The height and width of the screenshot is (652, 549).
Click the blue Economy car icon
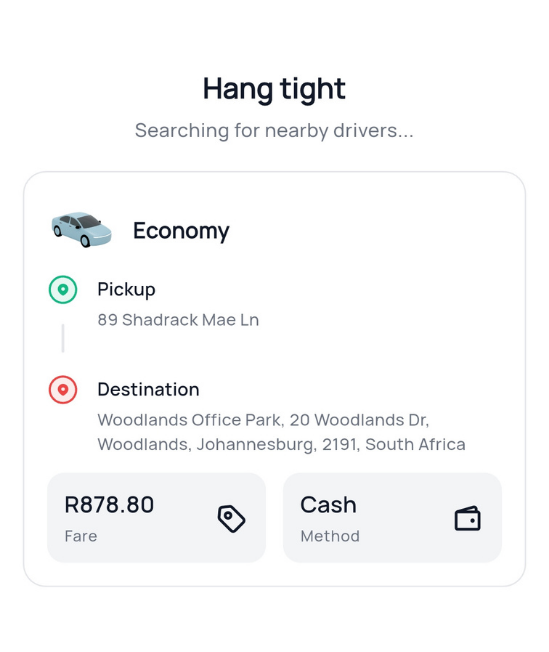tap(82, 230)
